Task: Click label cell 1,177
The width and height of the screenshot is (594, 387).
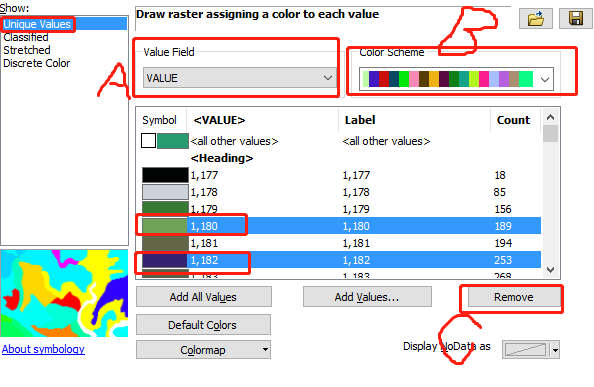Action: click(x=356, y=175)
